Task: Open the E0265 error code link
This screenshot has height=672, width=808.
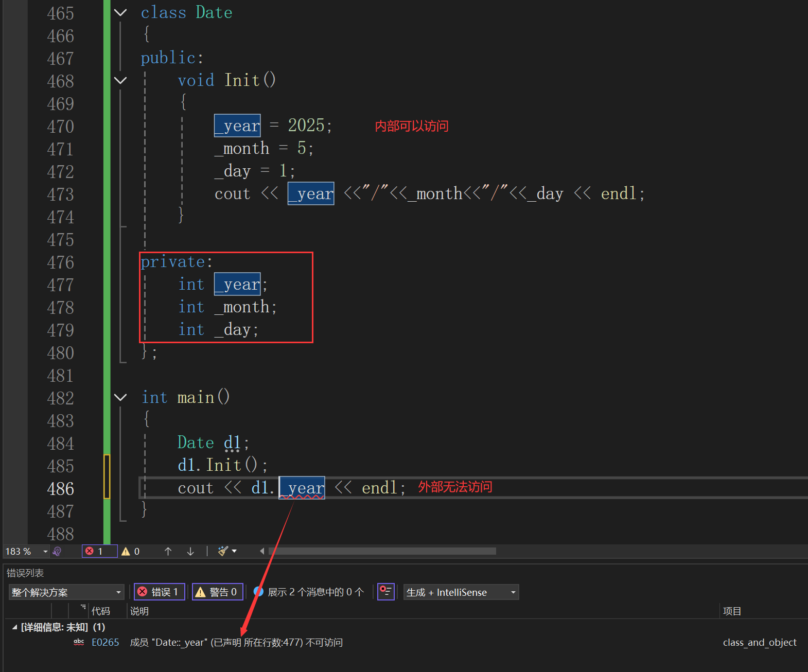Action: pos(105,643)
